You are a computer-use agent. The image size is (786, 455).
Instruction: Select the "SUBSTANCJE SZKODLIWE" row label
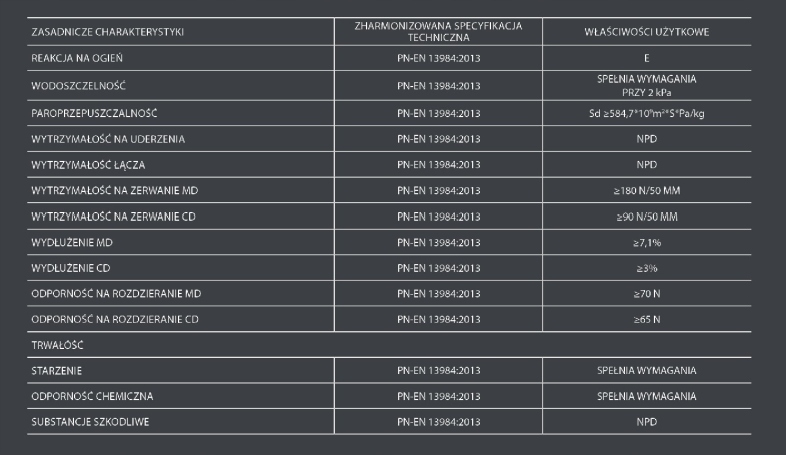90,421
